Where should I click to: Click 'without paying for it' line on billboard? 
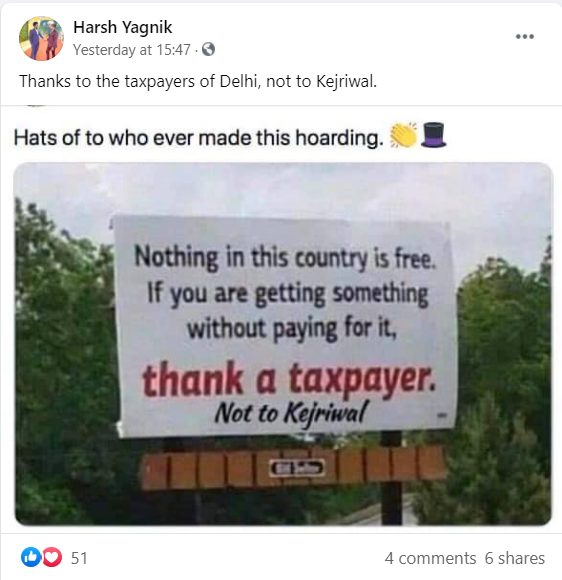point(292,328)
